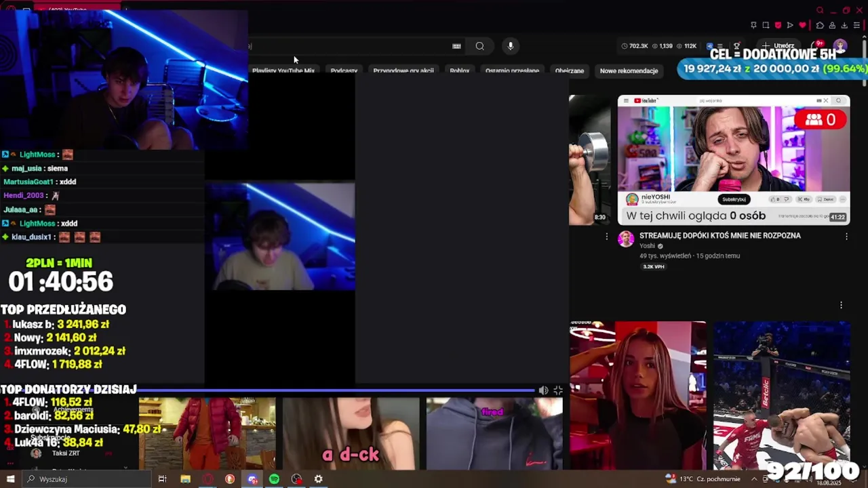Open the account avatar menu
This screenshot has width=868, height=488.
pyautogui.click(x=840, y=46)
